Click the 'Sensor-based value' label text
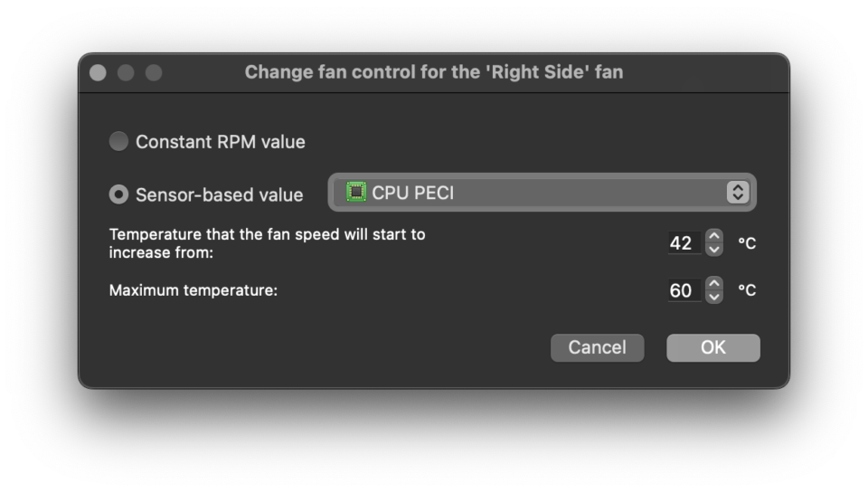The height and width of the screenshot is (492, 868). [219, 194]
